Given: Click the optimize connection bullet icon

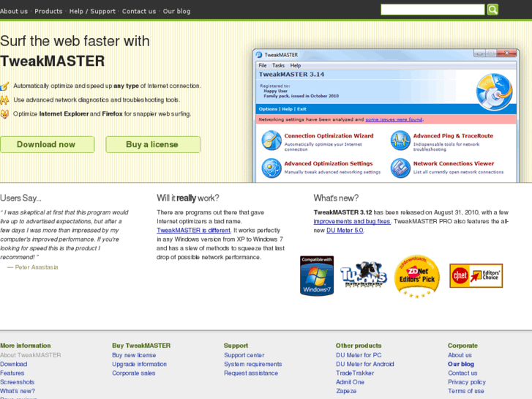Looking at the screenshot, I should point(4,86).
